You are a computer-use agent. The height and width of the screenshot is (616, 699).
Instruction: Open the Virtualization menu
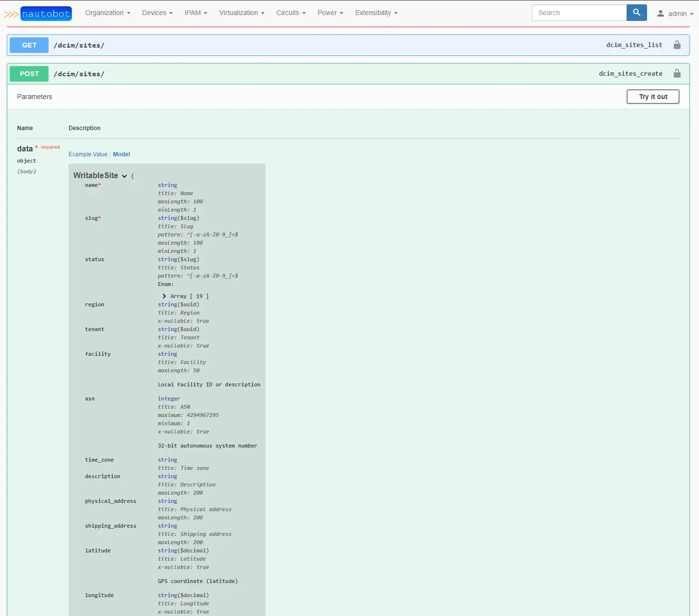tap(241, 13)
